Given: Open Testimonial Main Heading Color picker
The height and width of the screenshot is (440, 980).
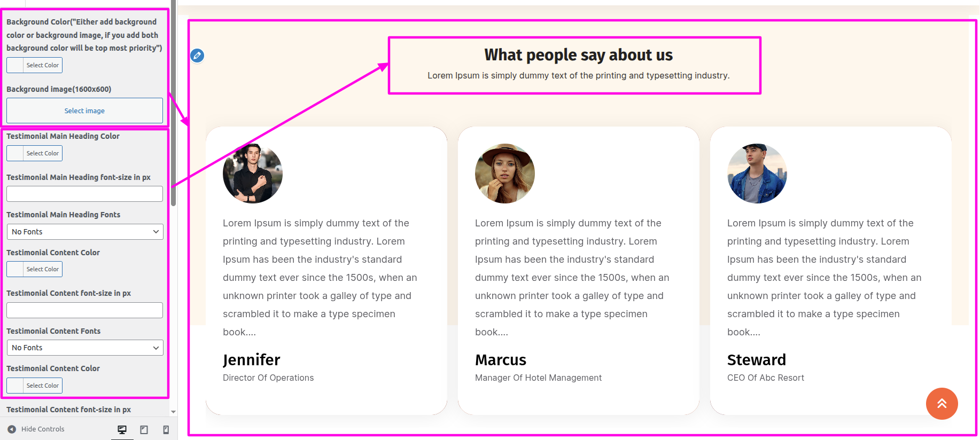Looking at the screenshot, I should 35,153.
